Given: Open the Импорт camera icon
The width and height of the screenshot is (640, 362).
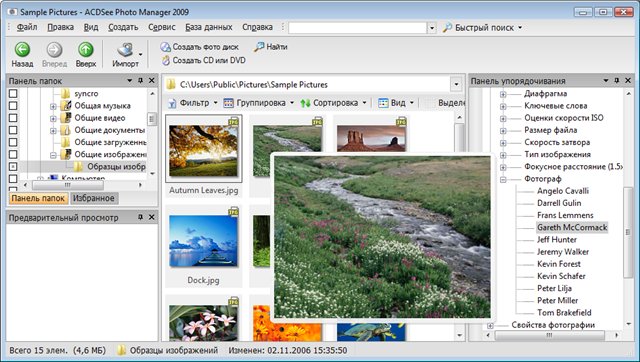Looking at the screenshot, I should pyautogui.click(x=125, y=49).
